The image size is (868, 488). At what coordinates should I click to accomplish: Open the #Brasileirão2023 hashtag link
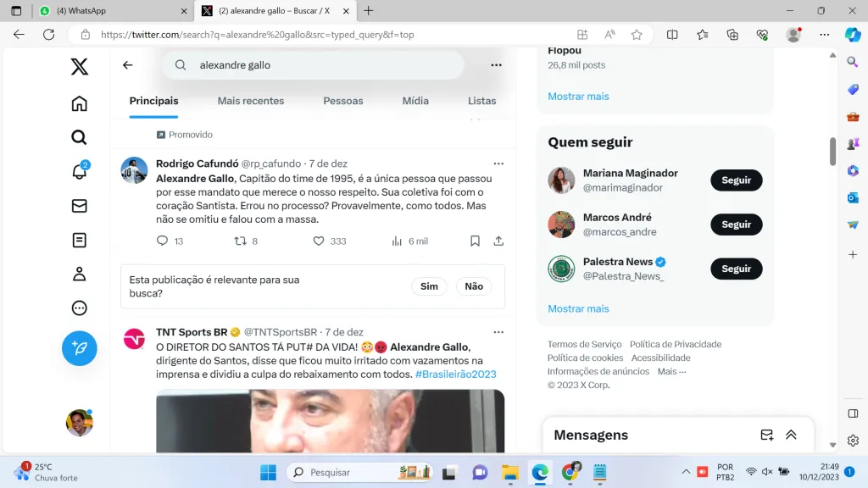point(455,374)
